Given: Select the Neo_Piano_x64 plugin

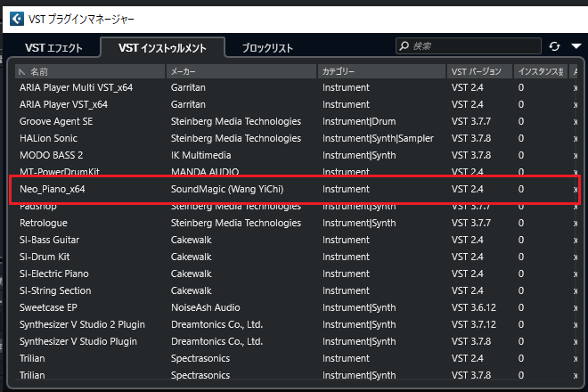Looking at the screenshot, I should click(x=297, y=189).
